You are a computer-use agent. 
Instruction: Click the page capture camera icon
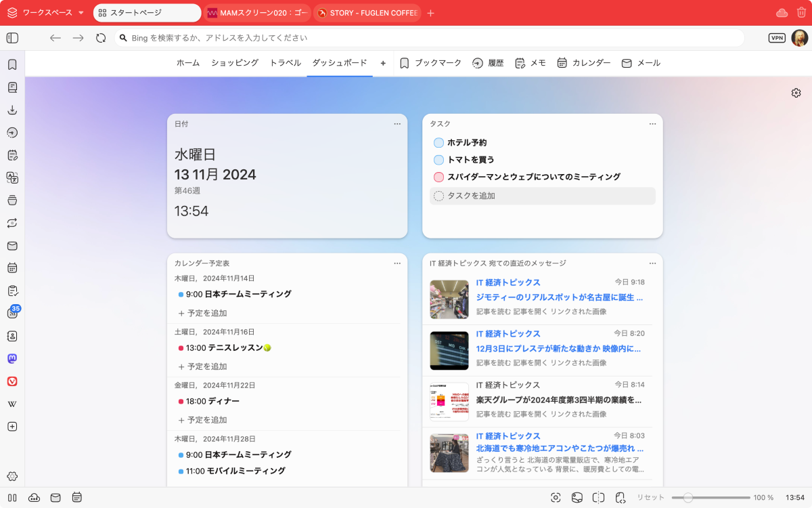click(x=556, y=498)
